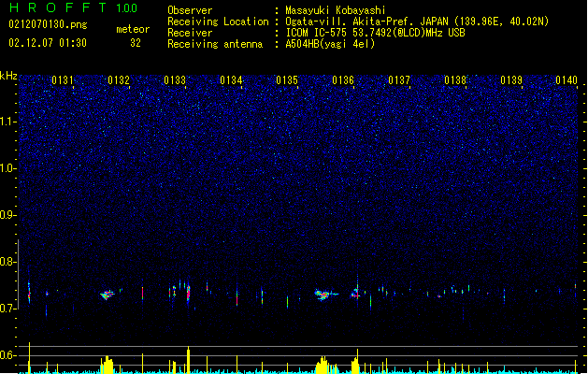The height and width of the screenshot is (374, 588).
Task: Click the red-pink echo streak after 0133
Action: 188,294
